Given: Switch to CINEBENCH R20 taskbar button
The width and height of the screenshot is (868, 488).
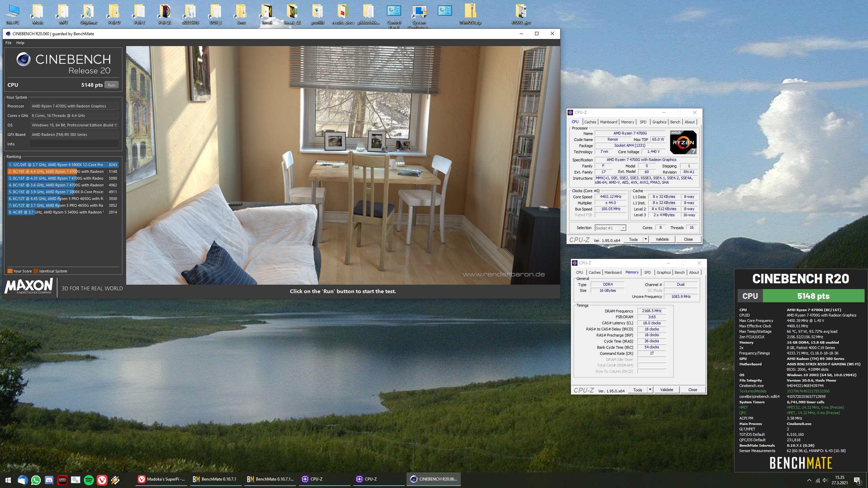Looking at the screenshot, I should (434, 479).
